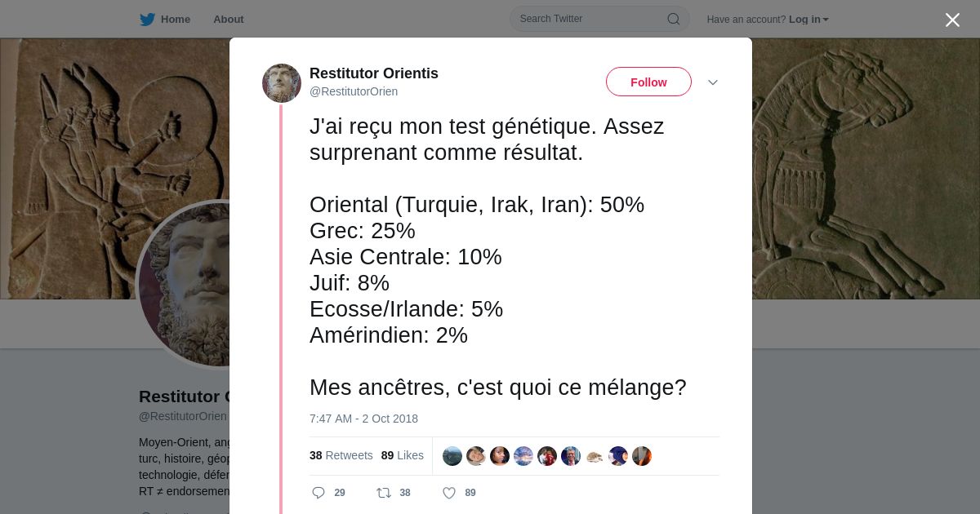The image size is (980, 514).
Task: Open the Log in dropdown
Action: coord(808,20)
